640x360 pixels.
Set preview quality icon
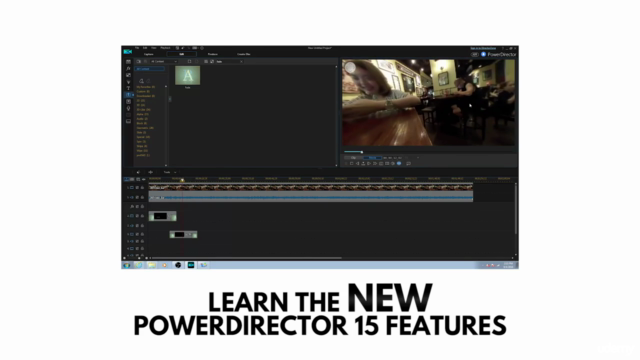(387, 163)
